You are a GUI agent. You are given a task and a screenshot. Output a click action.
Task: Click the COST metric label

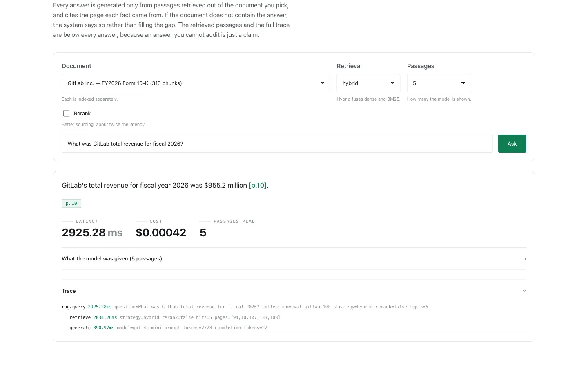(x=156, y=221)
